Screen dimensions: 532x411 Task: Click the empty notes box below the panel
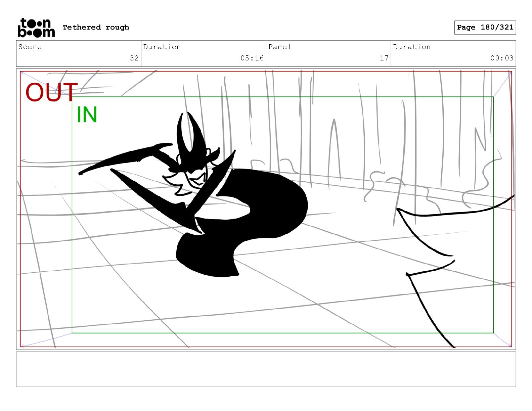point(266,369)
